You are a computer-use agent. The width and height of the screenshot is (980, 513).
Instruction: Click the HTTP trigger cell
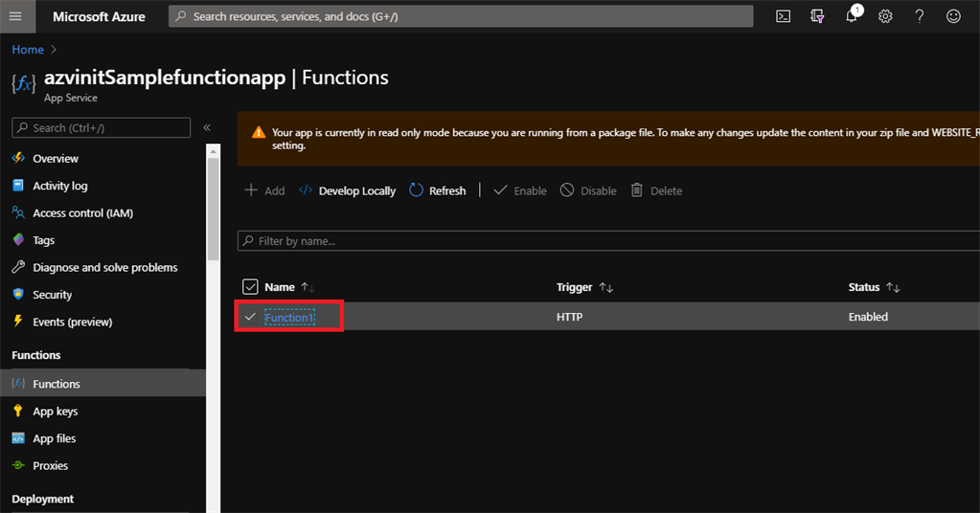tap(569, 317)
